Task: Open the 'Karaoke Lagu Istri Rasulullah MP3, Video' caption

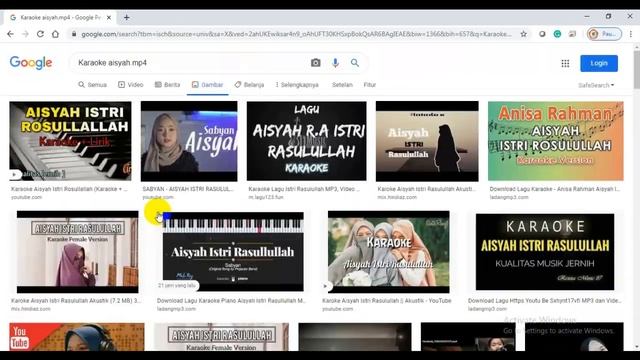Action: pos(304,189)
